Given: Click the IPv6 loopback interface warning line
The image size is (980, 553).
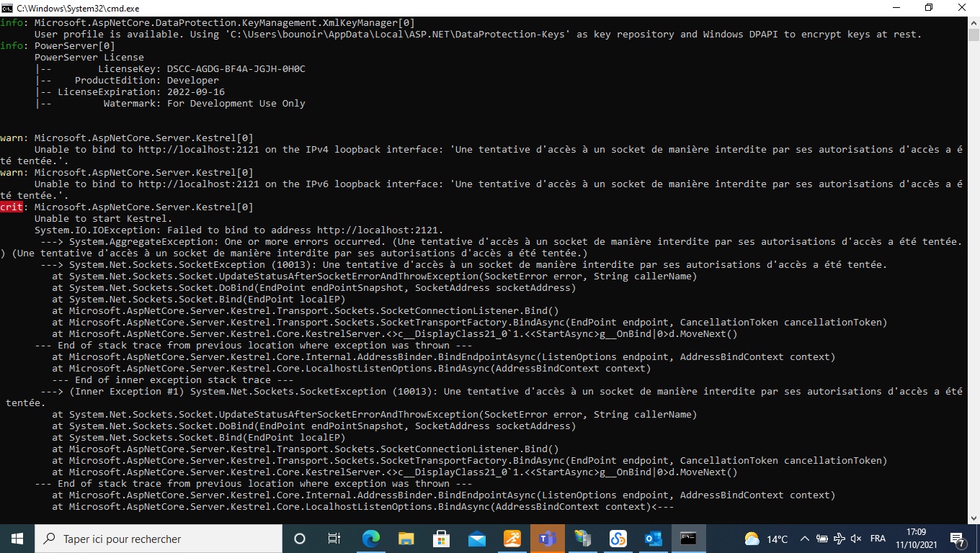Looking at the screenshot, I should point(499,184).
